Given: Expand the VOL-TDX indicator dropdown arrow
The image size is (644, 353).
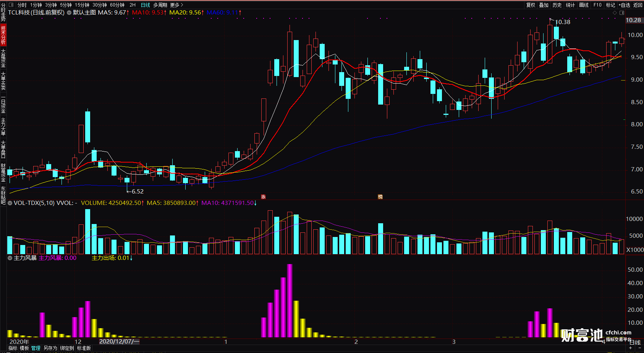Looking at the screenshot, I should pos(10,203).
